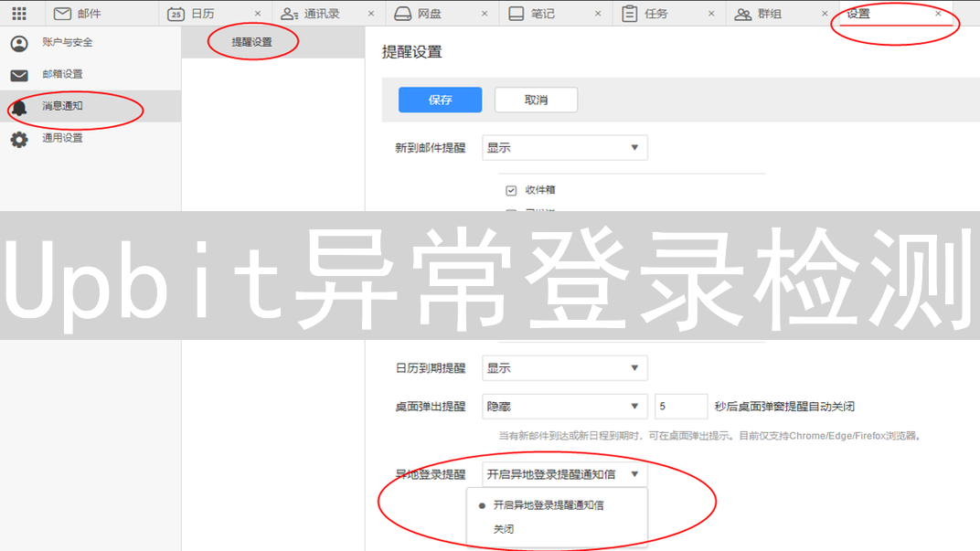Open 消息通知 in the sidebar
Image resolution: width=980 pixels, height=551 pixels.
91,106
